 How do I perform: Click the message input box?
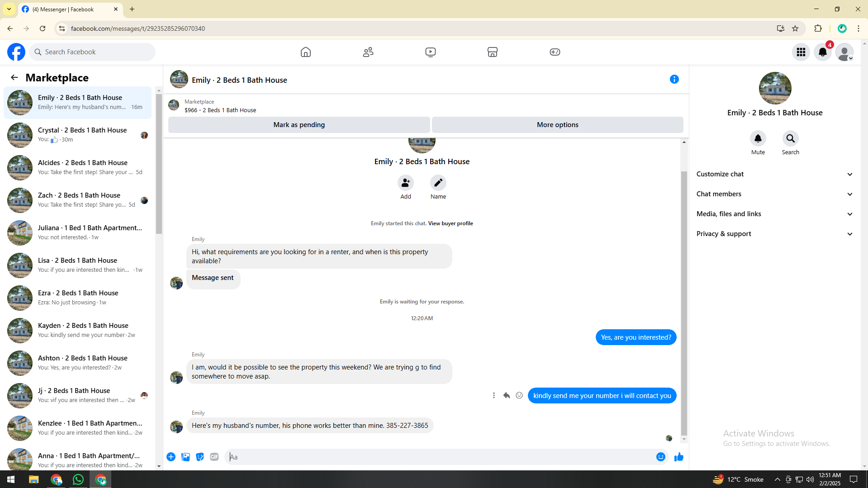[439, 457]
